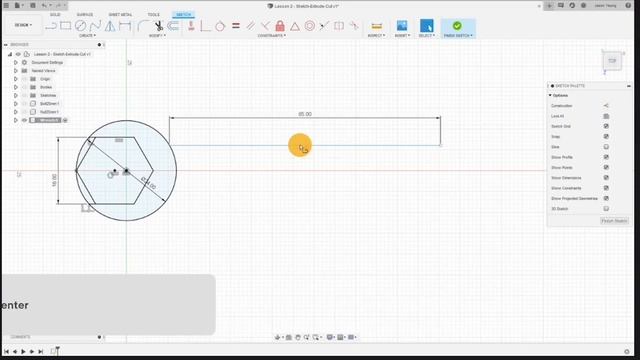Click the Insert image icon
640x360 pixels.
click(x=402, y=26)
